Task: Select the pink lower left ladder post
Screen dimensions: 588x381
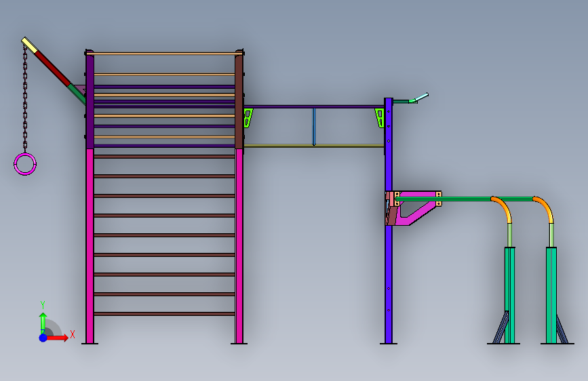Action: coord(90,246)
